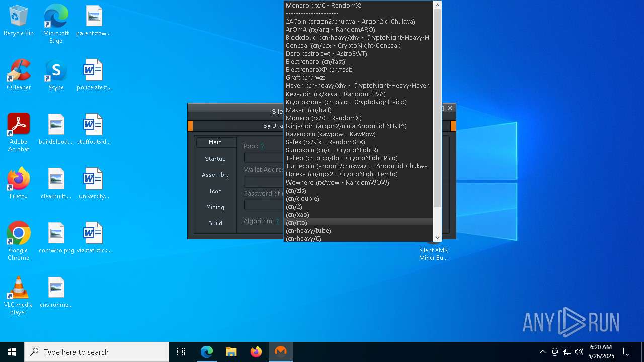Select the policelatest Word document
644x362 pixels.
coord(94,75)
